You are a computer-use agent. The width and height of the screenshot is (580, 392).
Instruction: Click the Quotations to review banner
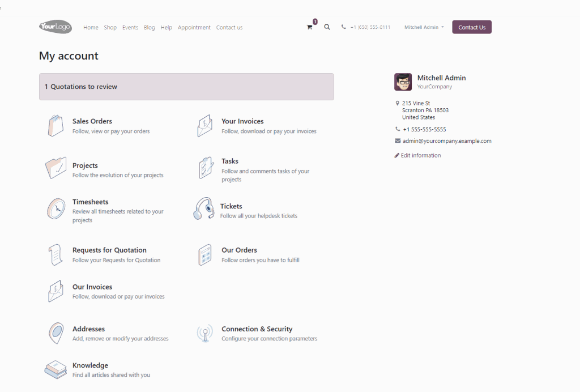(186, 87)
